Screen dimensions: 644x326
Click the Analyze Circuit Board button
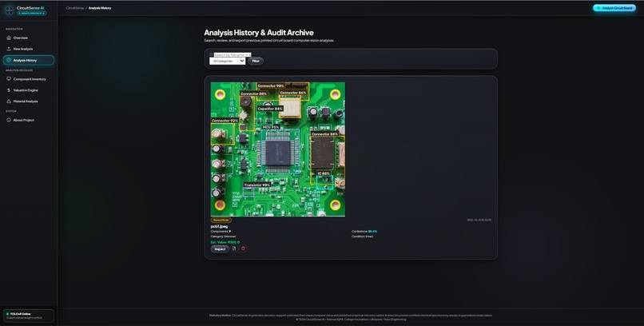pyautogui.click(x=614, y=8)
